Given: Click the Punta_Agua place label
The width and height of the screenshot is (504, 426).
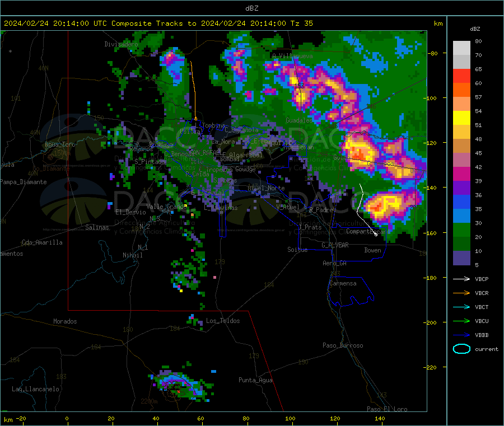Looking at the screenshot, I should point(255,381).
